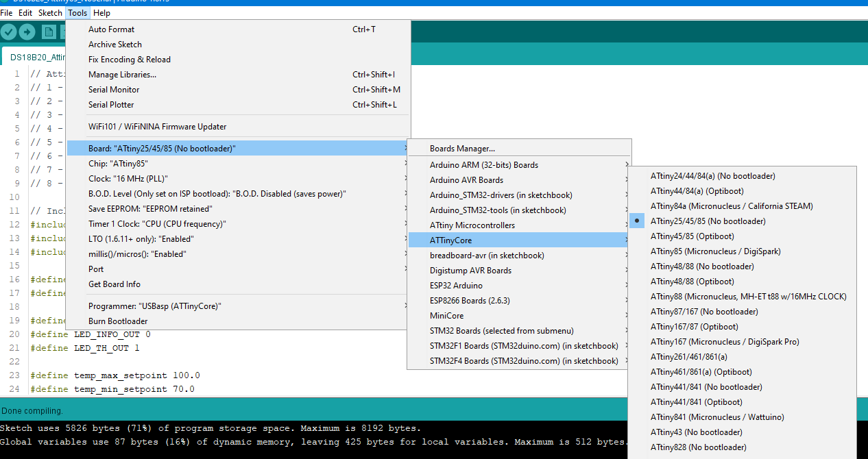Select ATtiny44/84(a) (Optiboot) board
The image size is (868, 459).
pos(743,191)
